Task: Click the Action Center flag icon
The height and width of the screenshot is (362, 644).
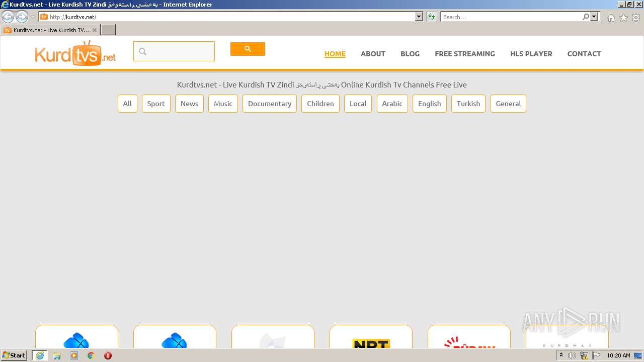Action: tap(596, 355)
